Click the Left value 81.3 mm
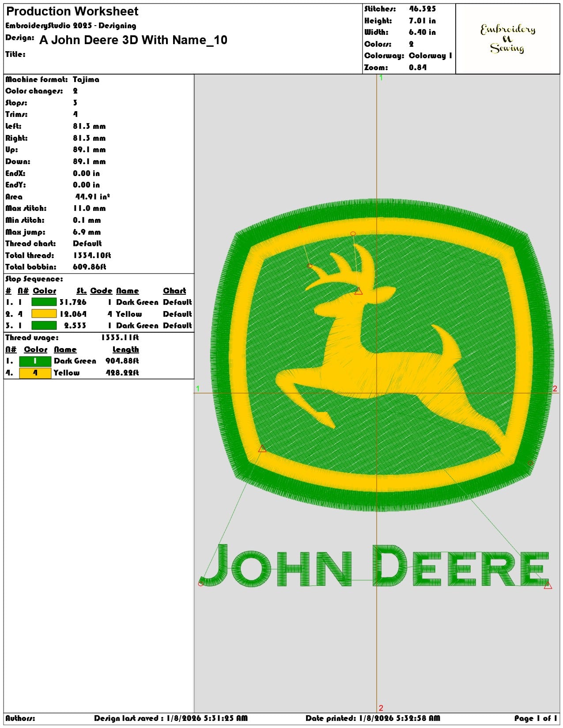The width and height of the screenshot is (563, 728). [89, 126]
